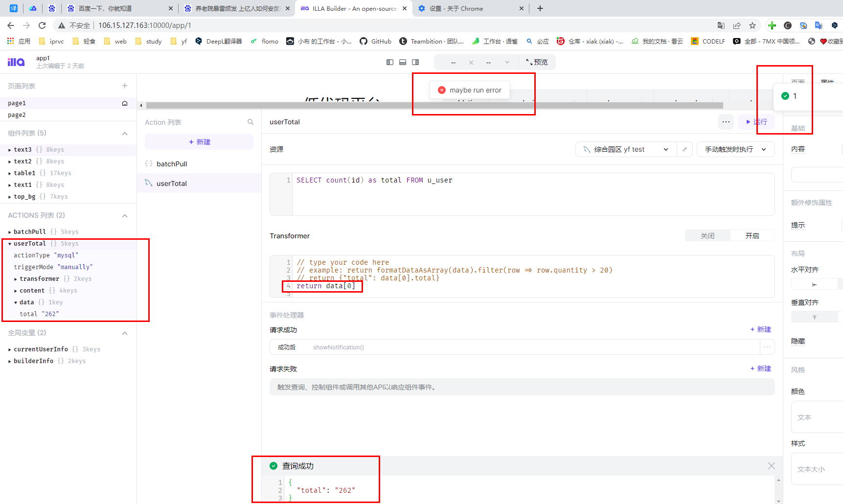Switch to the 养老院暴雷频发 browser tab
Image resolution: width=843 pixels, height=504 pixels.
(237, 8)
